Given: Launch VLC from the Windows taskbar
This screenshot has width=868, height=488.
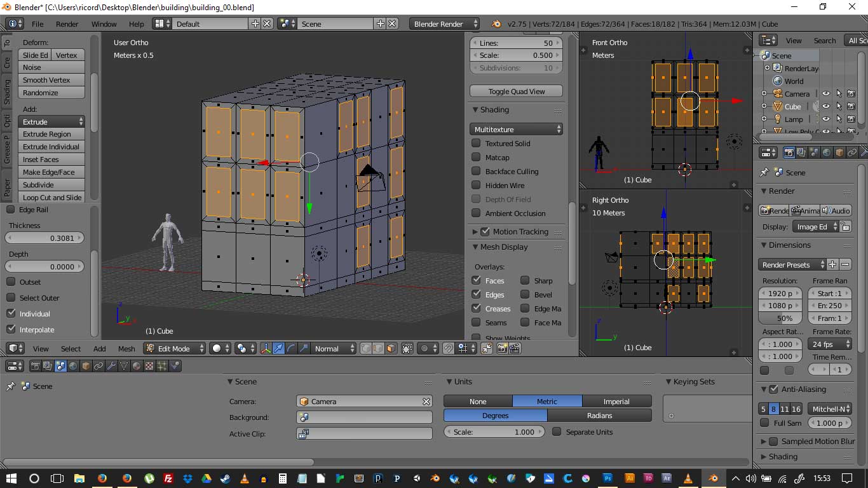Looking at the screenshot, I should (245, 478).
